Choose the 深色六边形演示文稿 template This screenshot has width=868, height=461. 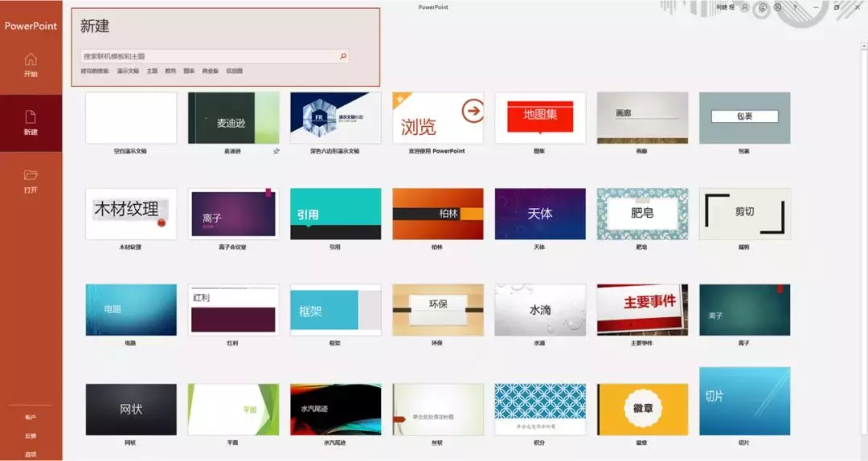[x=335, y=118]
